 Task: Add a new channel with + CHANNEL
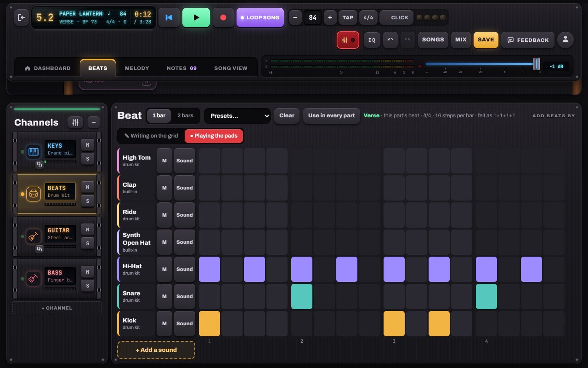coord(57,308)
